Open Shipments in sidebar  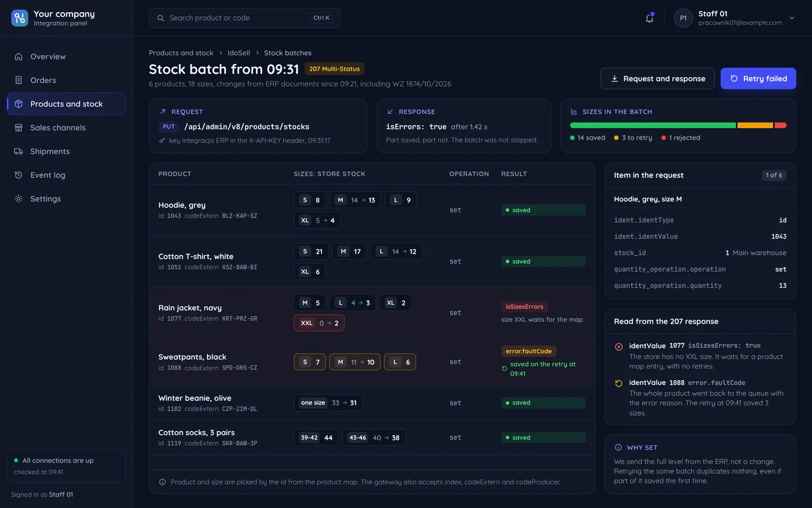point(66,151)
